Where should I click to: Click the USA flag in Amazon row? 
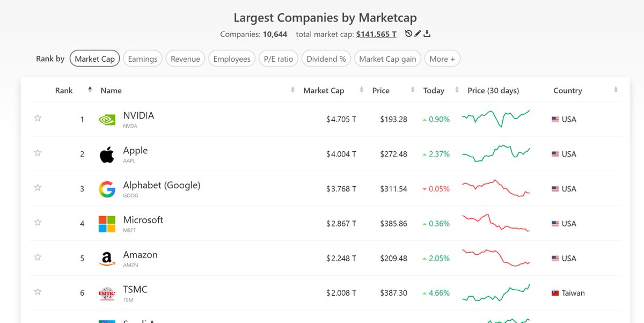[555, 259]
